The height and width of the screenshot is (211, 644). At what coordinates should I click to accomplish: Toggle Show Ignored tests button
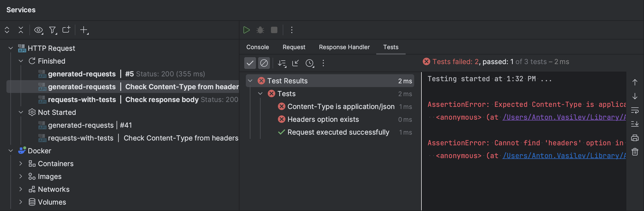point(264,63)
